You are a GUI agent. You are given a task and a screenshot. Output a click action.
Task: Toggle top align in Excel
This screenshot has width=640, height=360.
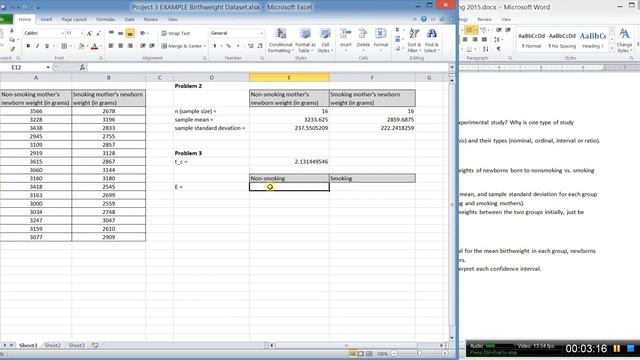(111, 33)
